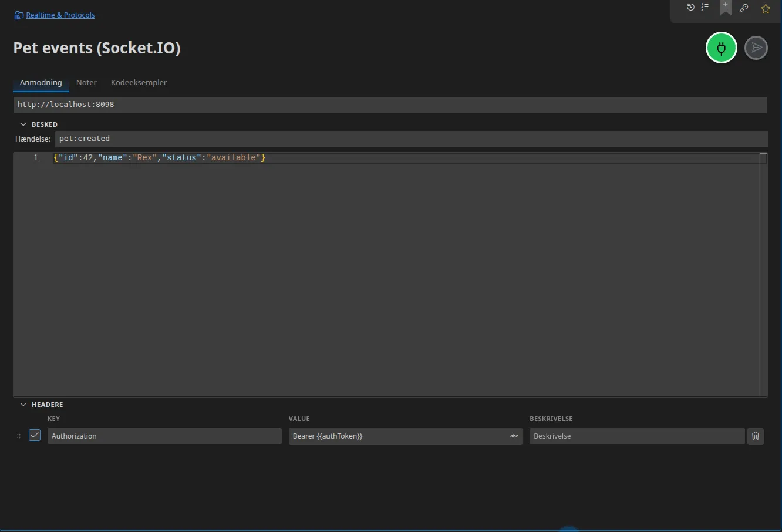This screenshot has width=782, height=532.
Task: Open the request history icon
Action: pos(690,8)
